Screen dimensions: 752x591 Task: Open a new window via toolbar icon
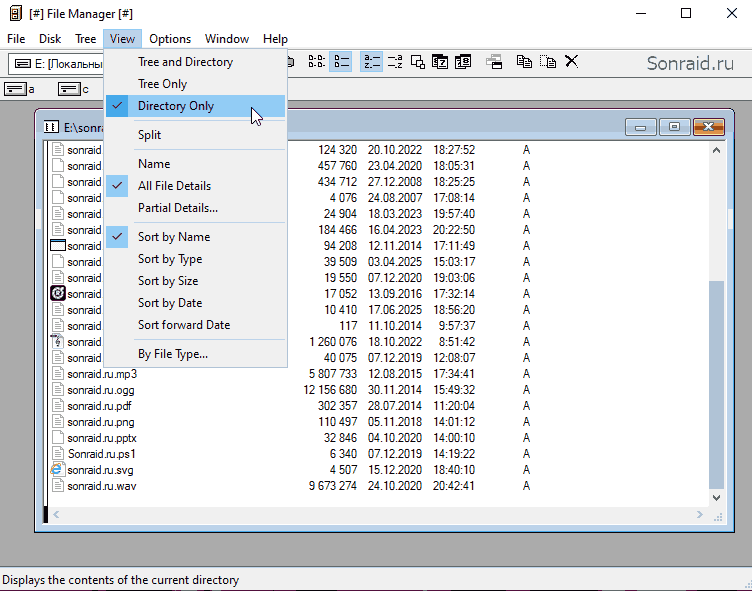[x=494, y=61]
